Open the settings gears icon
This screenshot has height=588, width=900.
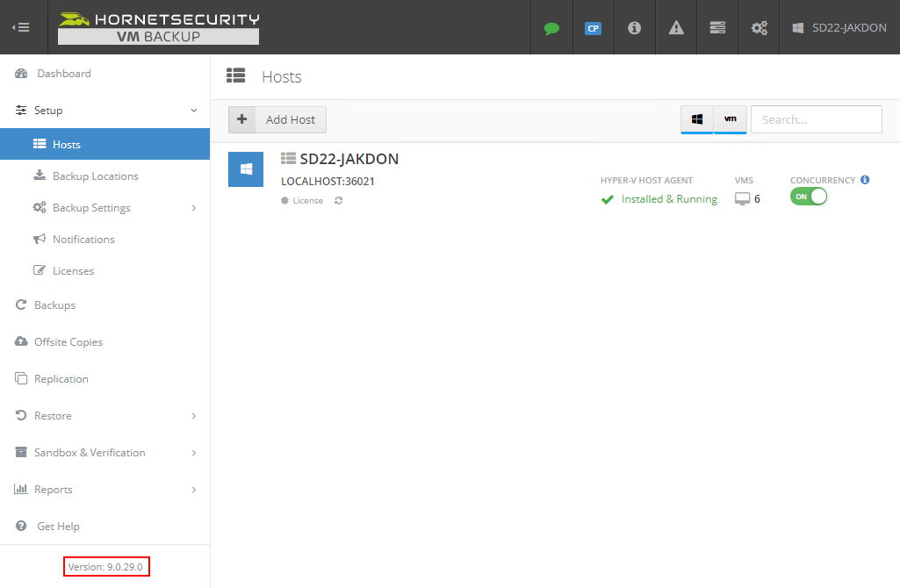[758, 27]
